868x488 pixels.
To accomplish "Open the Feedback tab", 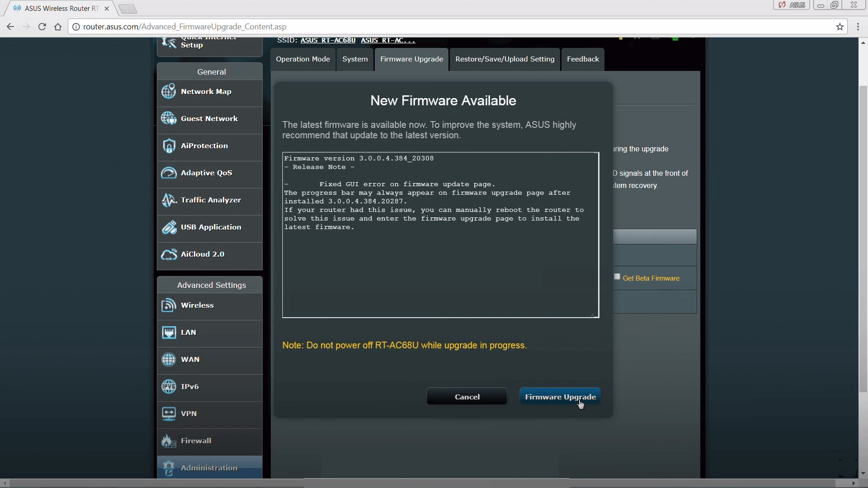I will tap(583, 59).
